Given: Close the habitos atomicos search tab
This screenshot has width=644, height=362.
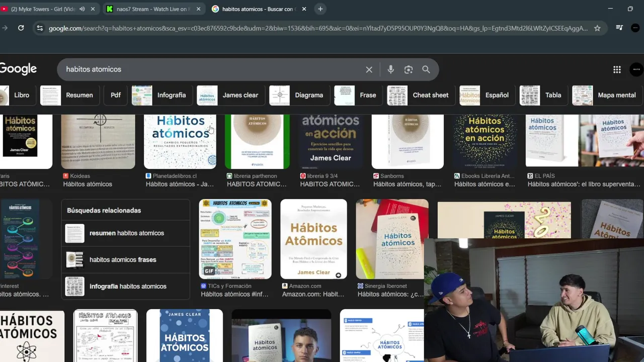Looking at the screenshot, I should 304,9.
